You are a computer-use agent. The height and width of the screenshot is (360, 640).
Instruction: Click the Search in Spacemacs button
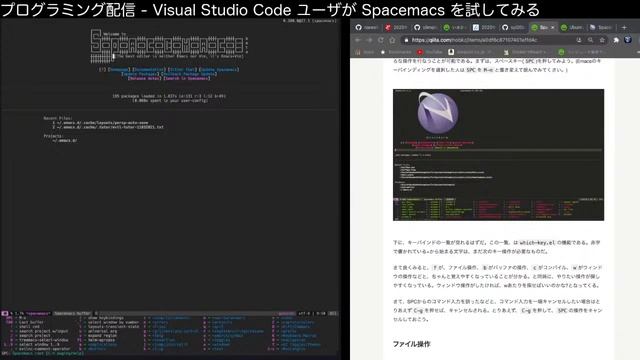tap(187, 78)
